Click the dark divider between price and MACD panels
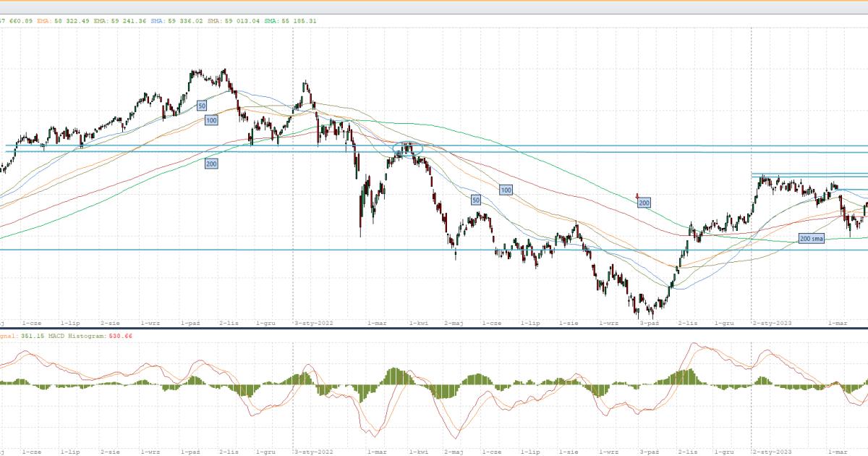Viewport: 868px width, 456px height. 434,328
